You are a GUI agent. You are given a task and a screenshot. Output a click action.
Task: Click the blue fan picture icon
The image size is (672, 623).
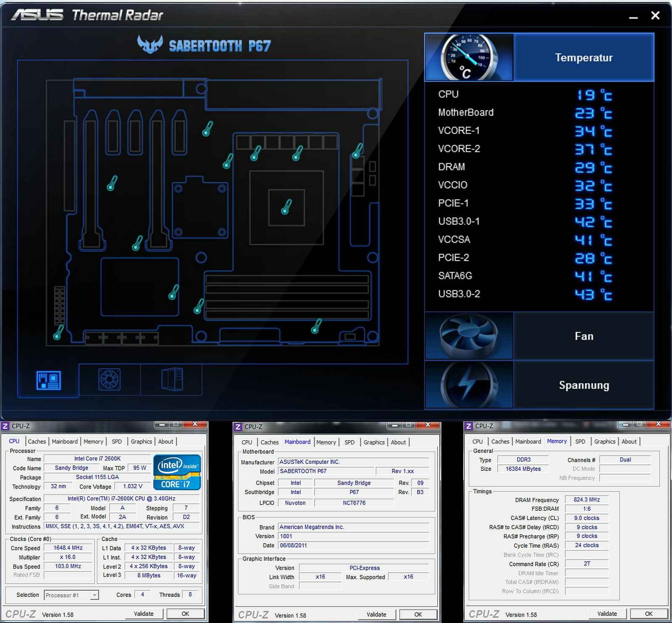coord(469,336)
